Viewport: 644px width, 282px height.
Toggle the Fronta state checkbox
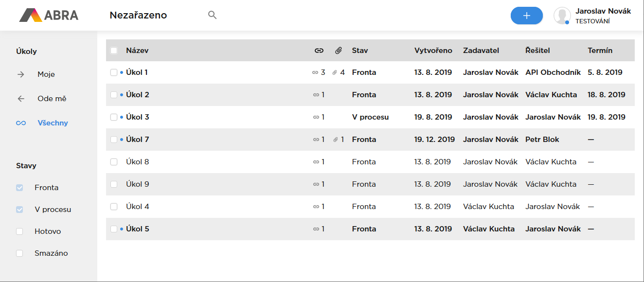19,188
